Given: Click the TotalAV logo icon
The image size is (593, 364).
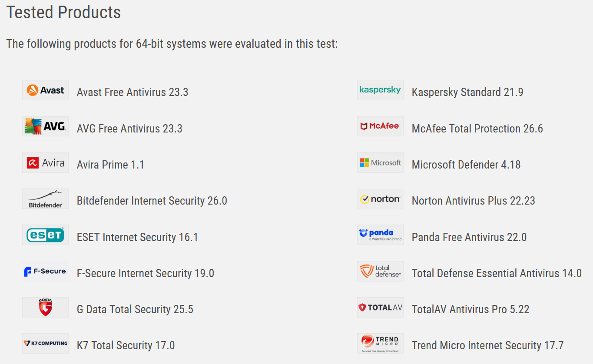Looking at the screenshot, I should coord(380,308).
